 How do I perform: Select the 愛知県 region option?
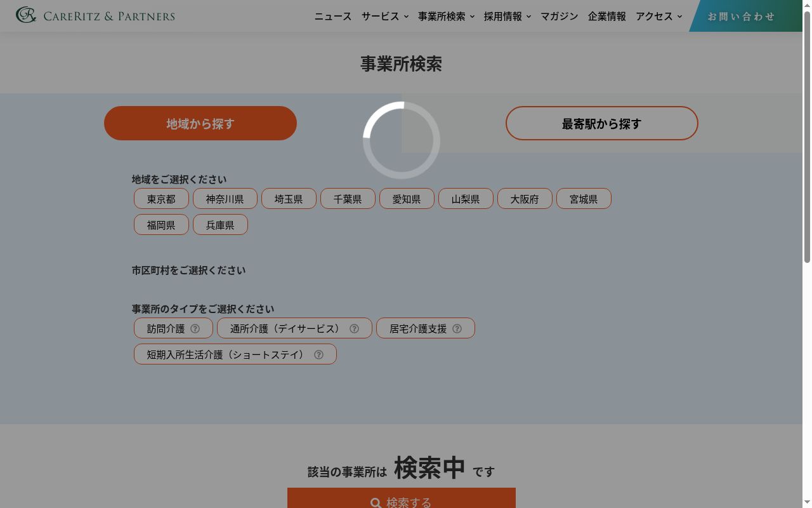pyautogui.click(x=407, y=199)
